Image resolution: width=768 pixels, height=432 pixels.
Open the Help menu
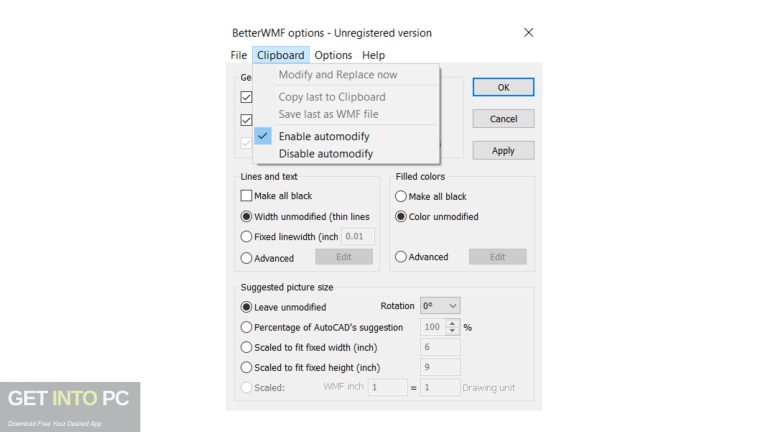point(373,55)
